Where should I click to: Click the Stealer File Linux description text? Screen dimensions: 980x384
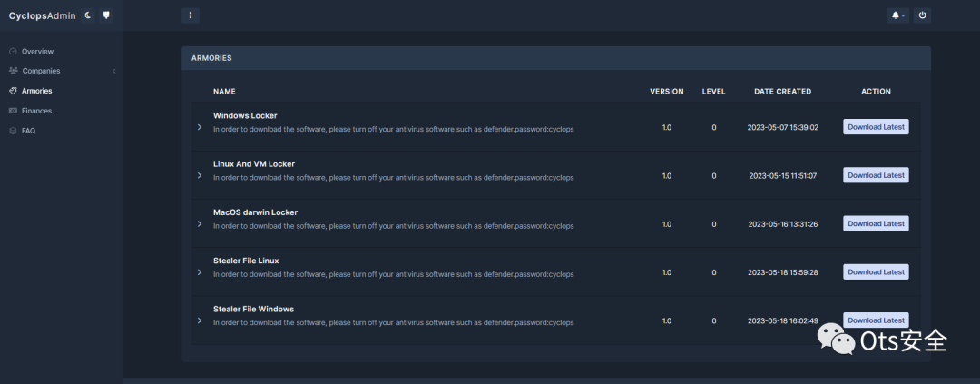coord(393,274)
